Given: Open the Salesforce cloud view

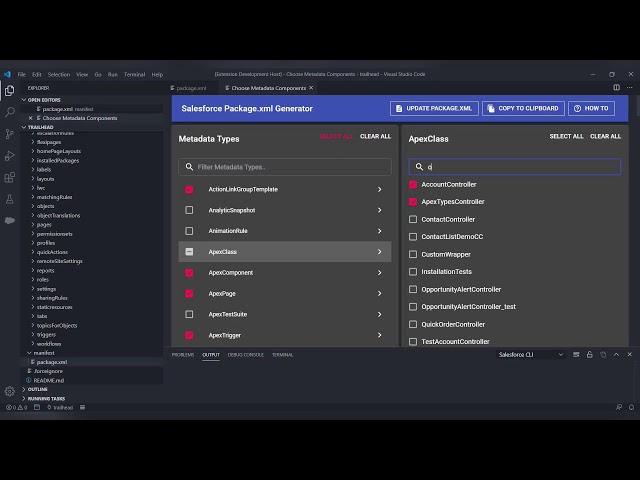Looking at the screenshot, I should [x=9, y=220].
